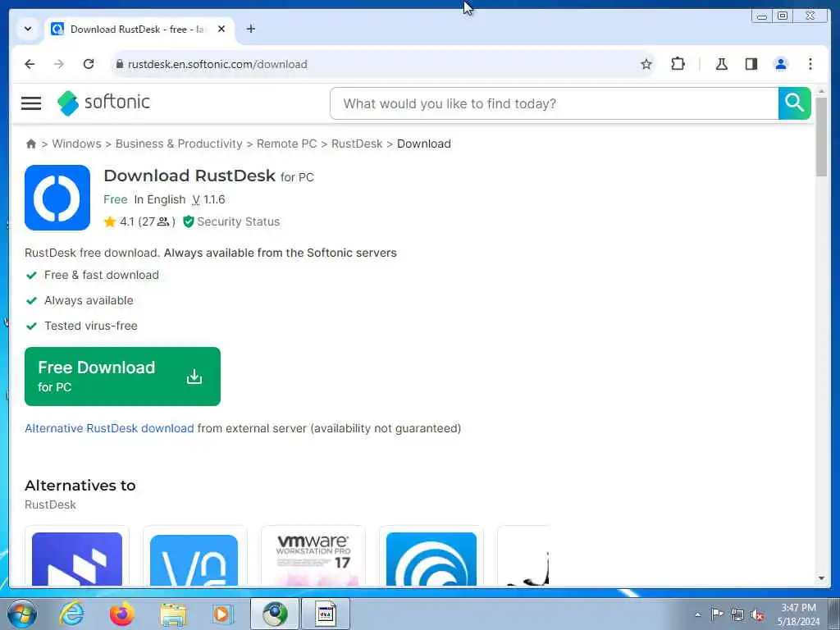Open Business & Productivity breadcrumb link
Viewport: 840px width, 630px height.
179,144
